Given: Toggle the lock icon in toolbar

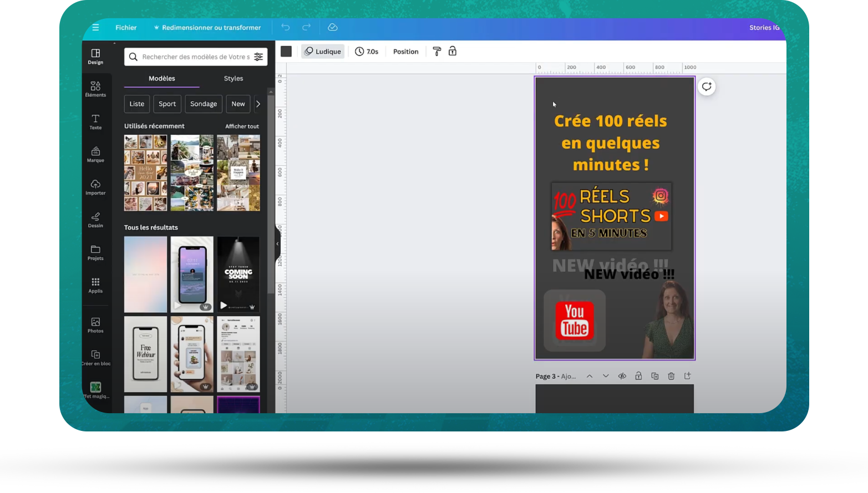Looking at the screenshot, I should tap(453, 52).
